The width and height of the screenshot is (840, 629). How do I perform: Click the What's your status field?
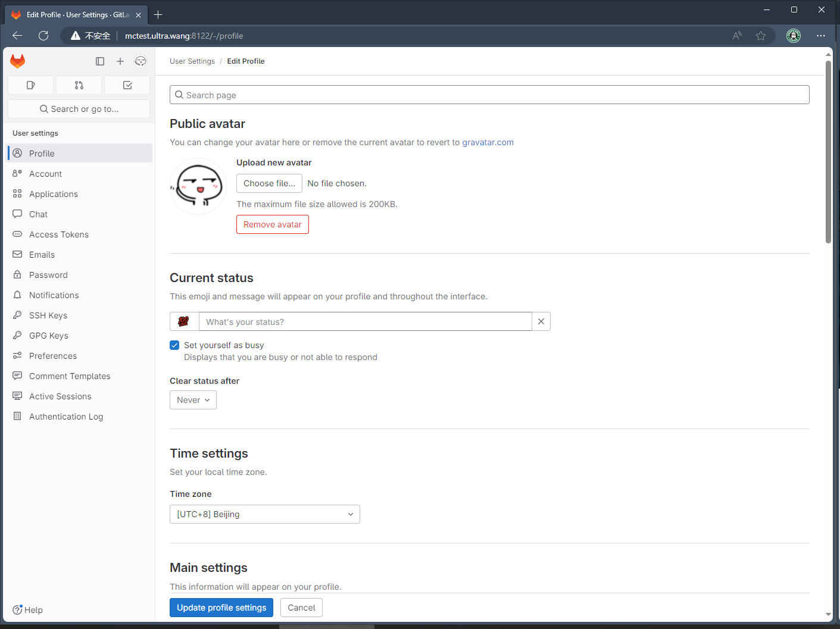tap(366, 321)
